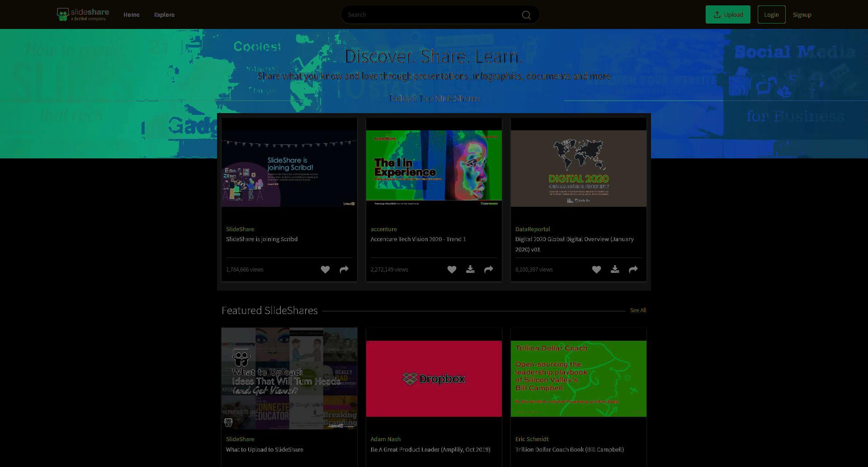The width and height of the screenshot is (868, 467).
Task: Open the Eric Schmidt author link
Action: (532, 439)
